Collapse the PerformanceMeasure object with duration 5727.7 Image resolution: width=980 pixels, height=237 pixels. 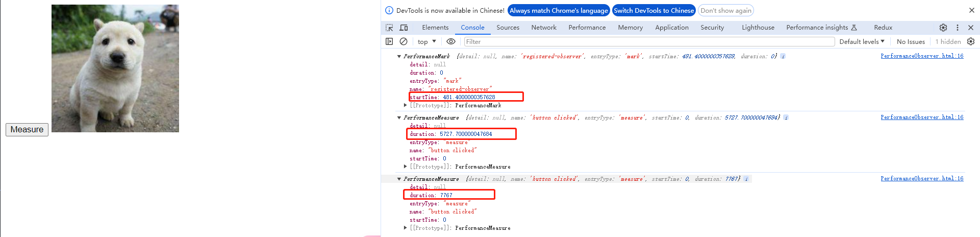pos(399,117)
